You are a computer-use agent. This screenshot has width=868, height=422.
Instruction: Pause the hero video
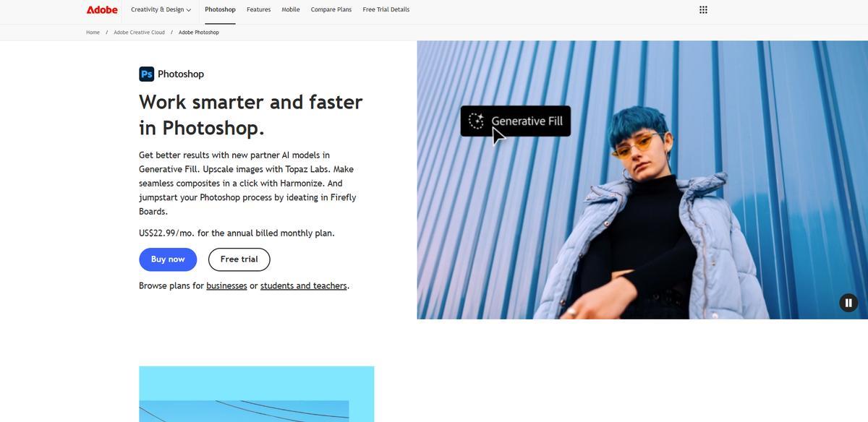pyautogui.click(x=848, y=303)
